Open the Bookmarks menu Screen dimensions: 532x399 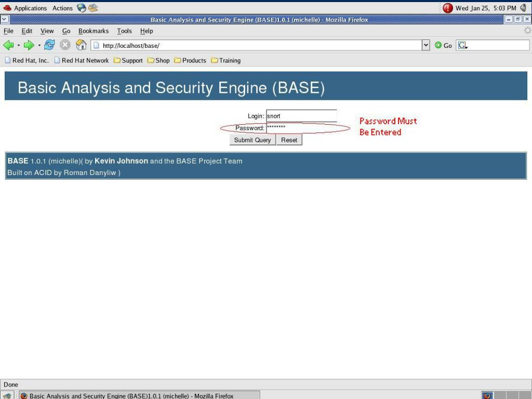coord(94,31)
